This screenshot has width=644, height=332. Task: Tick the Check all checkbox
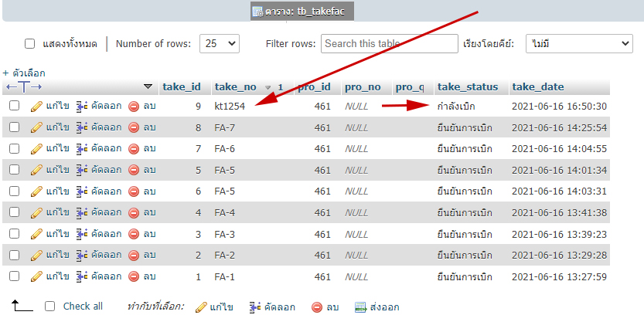tap(49, 307)
